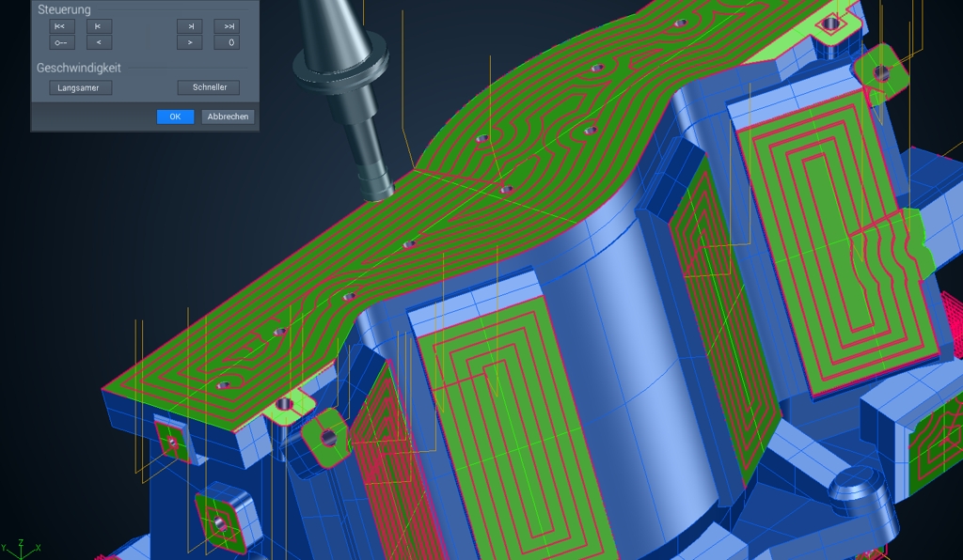The image size is (963, 560).
Task: Click the blue cylindrical surface of the part
Action: [621, 344]
